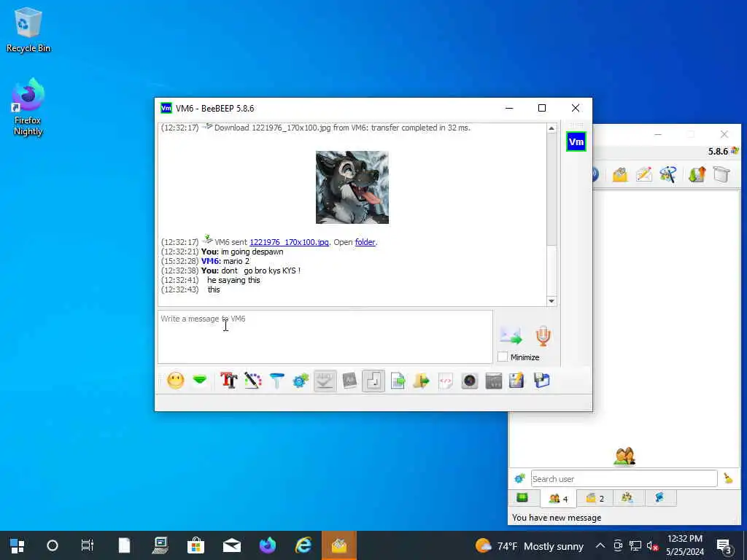
Task: Take a screenshot with the camera icon
Action: 470,381
